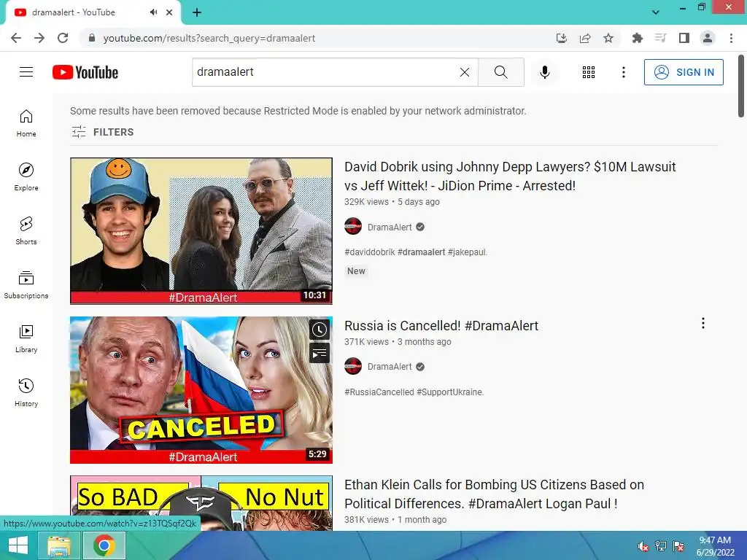Click the #RussiaCancelled hashtag text
Screen dimensions: 747x560
click(379, 392)
